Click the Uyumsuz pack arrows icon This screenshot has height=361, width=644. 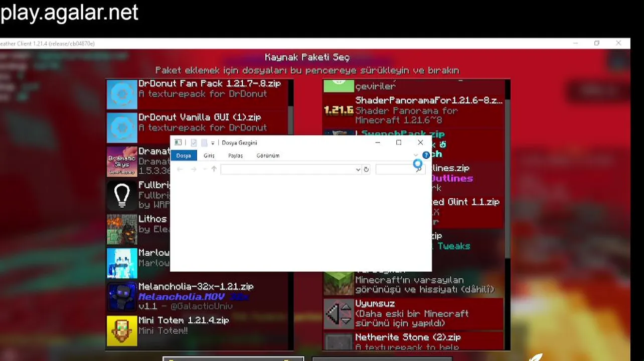339,314
